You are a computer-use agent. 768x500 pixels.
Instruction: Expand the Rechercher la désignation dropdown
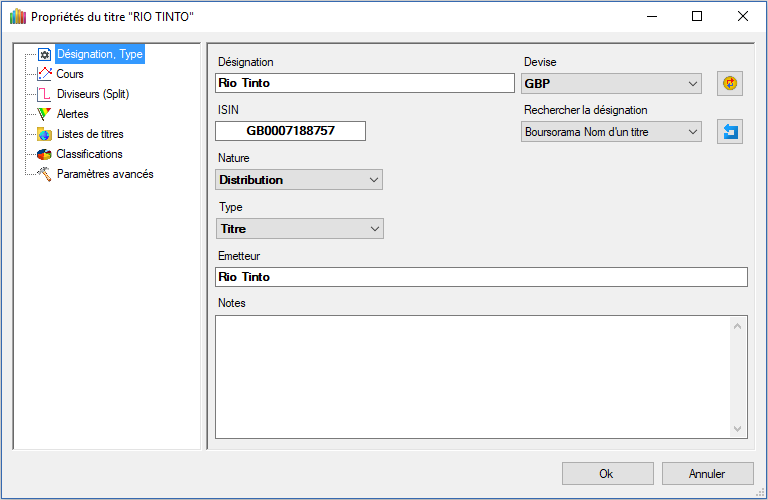pyautogui.click(x=611, y=131)
